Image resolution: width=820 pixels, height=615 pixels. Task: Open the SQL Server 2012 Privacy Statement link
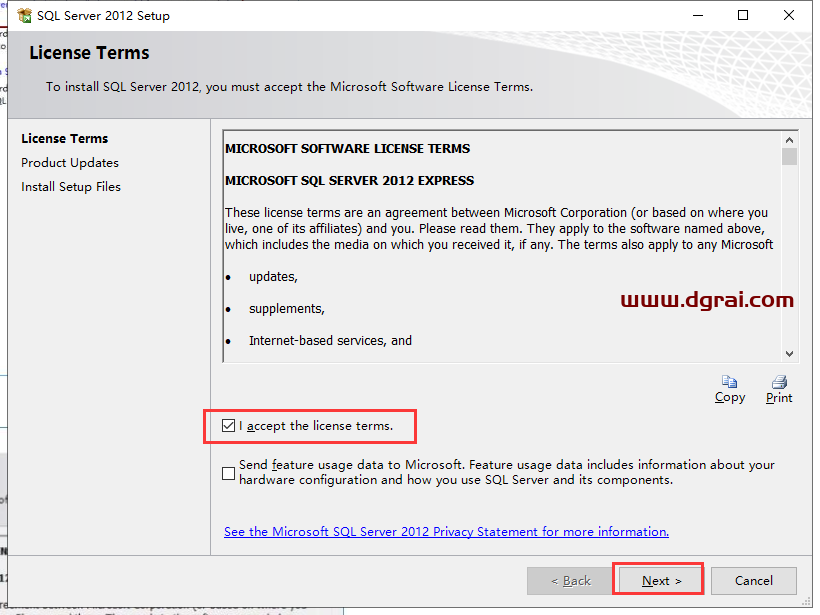click(446, 532)
